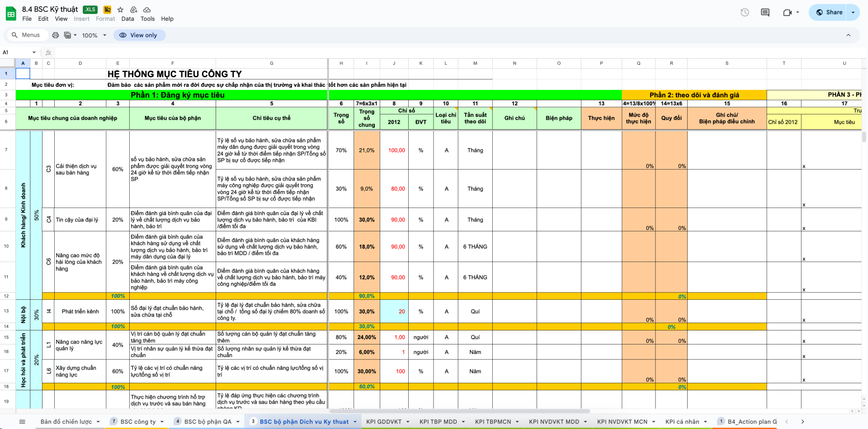Select row 7 header
Screen dimensions: 868x429
6,150
